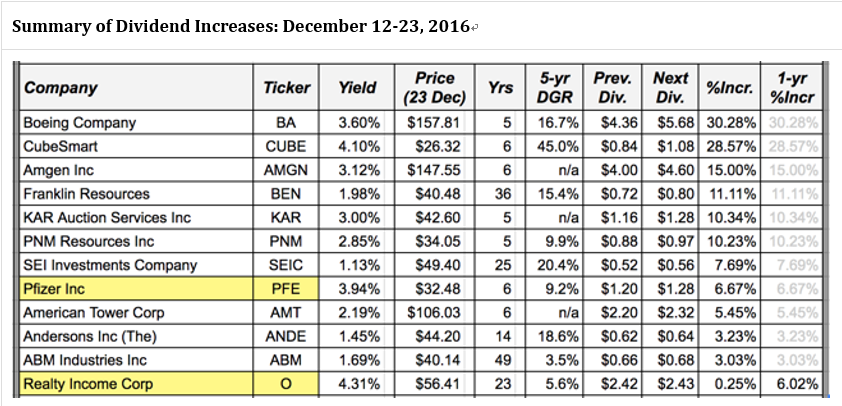The width and height of the screenshot is (842, 406).
Task: Select the yellow PFE ticker cell
Action: [x=287, y=289]
